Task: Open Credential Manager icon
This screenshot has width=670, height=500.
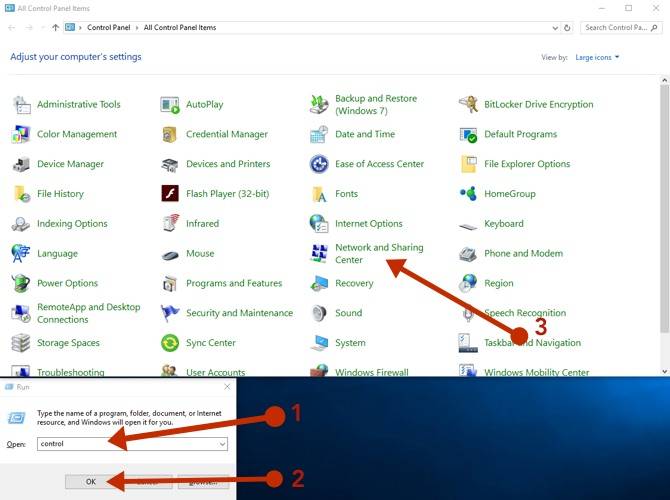Action: coord(170,134)
